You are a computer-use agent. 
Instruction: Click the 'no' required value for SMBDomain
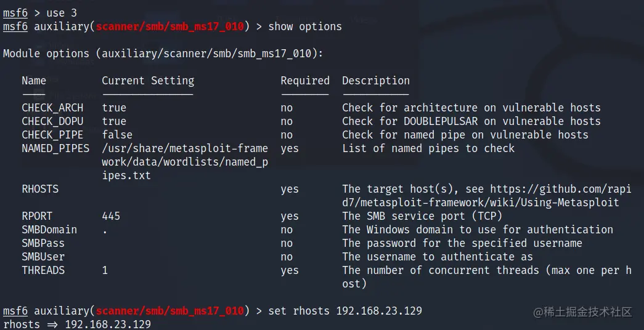click(287, 230)
